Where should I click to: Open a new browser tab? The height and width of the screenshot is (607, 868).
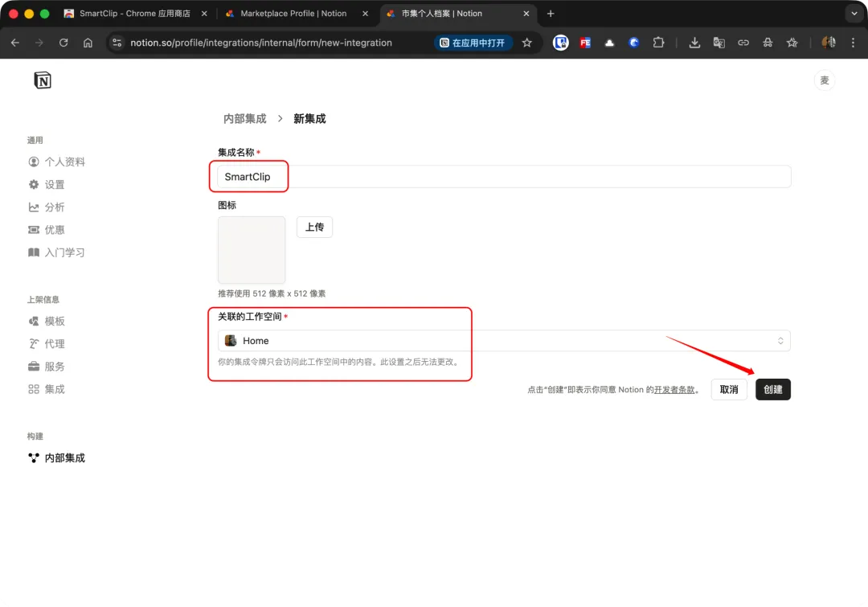click(x=551, y=14)
